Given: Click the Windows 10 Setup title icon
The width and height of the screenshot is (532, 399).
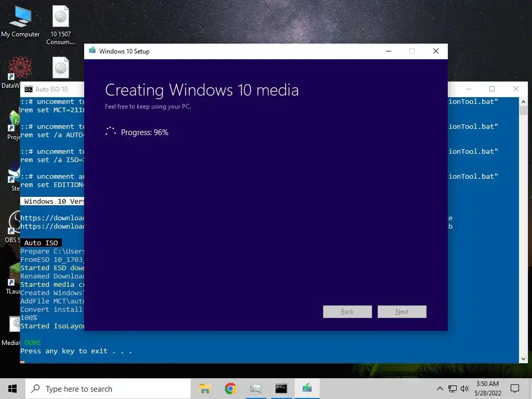Looking at the screenshot, I should 92,51.
